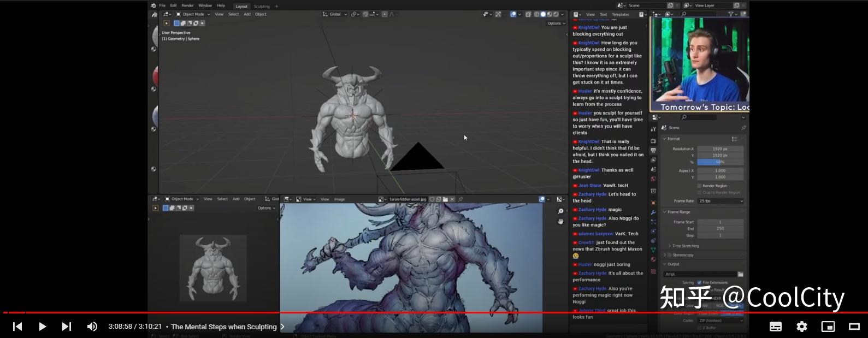Add a new workspace with plus icon
The width and height of the screenshot is (868, 338).
coord(276,7)
